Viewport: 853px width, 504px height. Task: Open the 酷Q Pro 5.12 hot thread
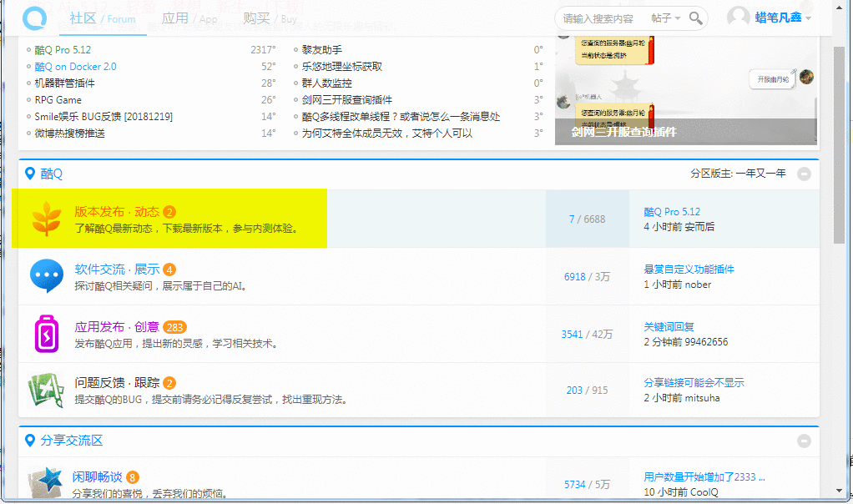click(x=63, y=49)
